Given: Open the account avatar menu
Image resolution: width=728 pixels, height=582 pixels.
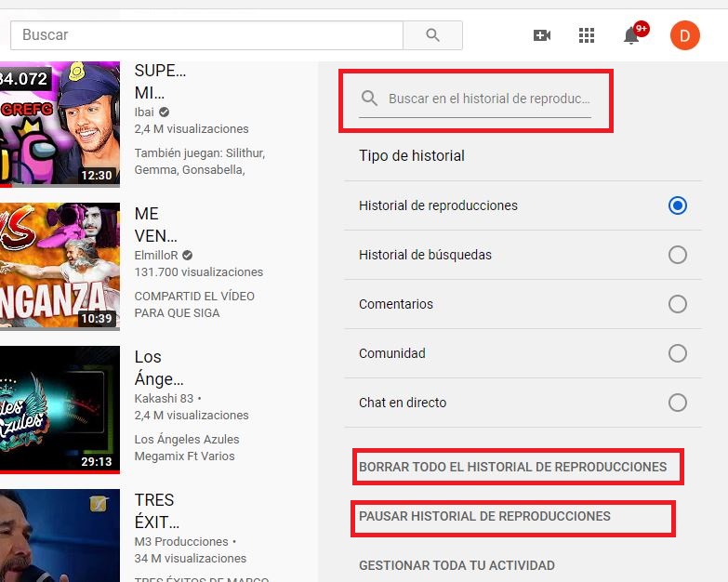Looking at the screenshot, I should pyautogui.click(x=684, y=35).
